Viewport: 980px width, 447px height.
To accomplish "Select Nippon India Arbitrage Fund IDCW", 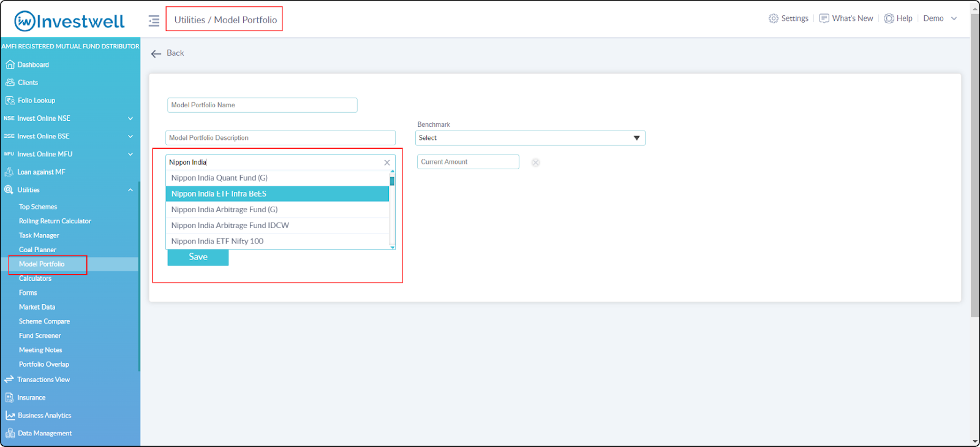I will coord(277,226).
